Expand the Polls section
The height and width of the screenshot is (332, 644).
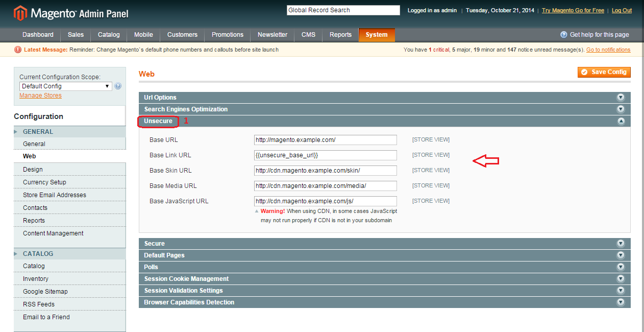point(384,267)
